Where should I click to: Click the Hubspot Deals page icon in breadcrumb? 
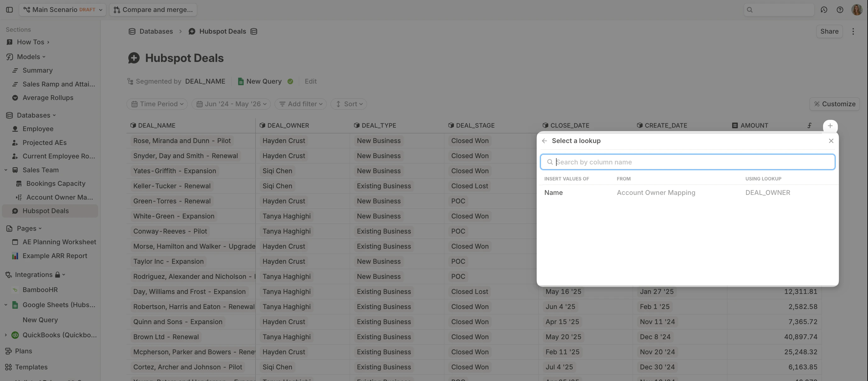pos(192,31)
